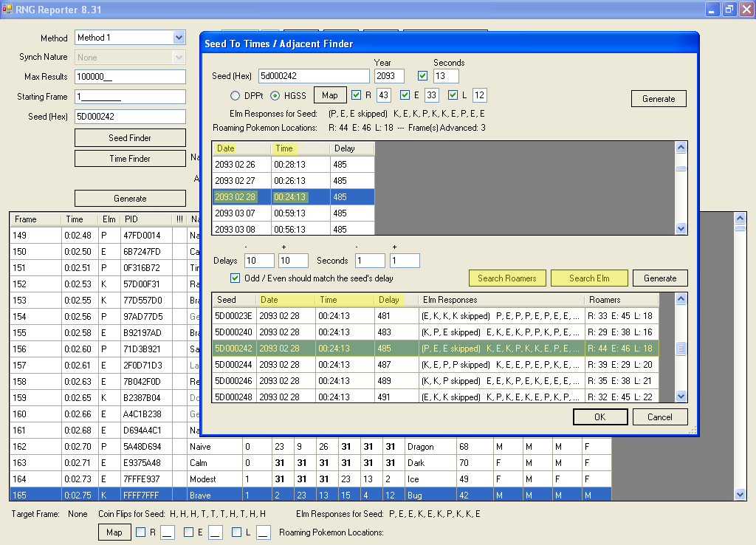Click the Year input field
Image resolution: width=756 pixels, height=545 pixels.
[389, 76]
